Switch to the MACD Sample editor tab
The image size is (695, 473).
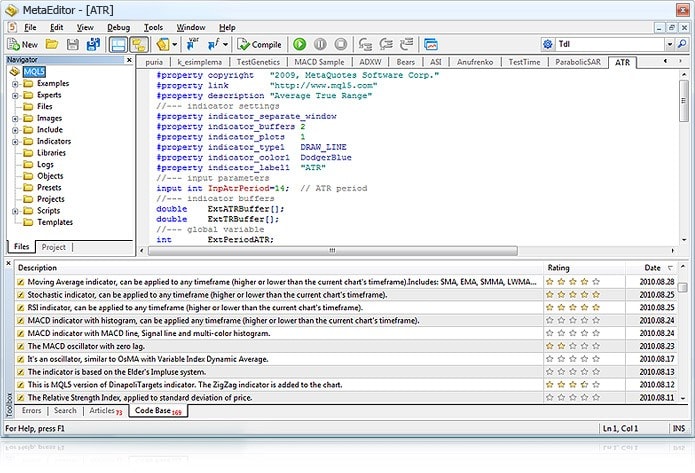click(319, 62)
